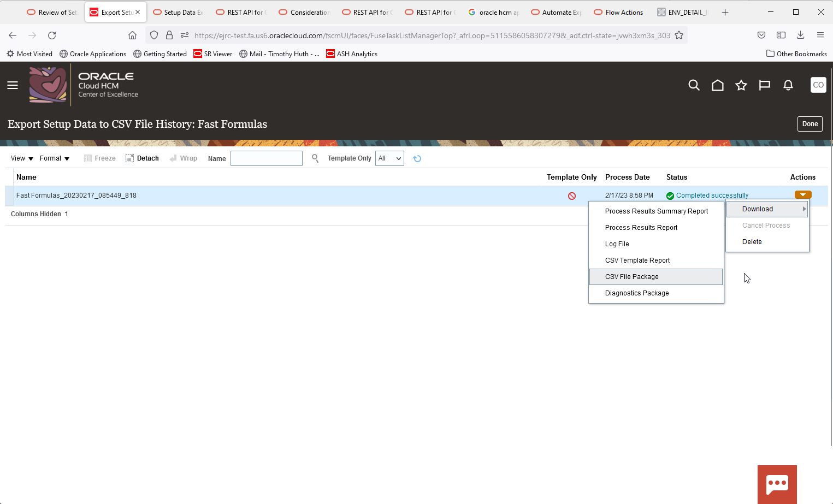Click the Oracle Cloud HCM logo
Viewport: 833px width, 504px height.
pyautogui.click(x=84, y=85)
